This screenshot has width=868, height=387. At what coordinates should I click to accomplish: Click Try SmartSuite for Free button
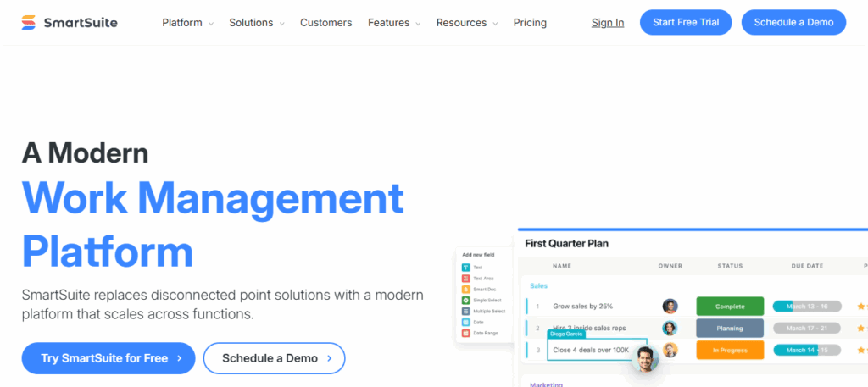click(x=108, y=358)
